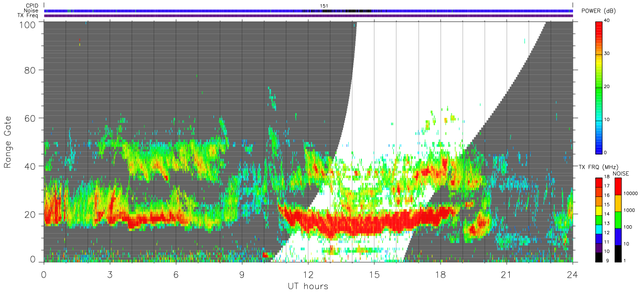Click the POWER (dB) legend title
The image size is (644, 297).
pos(599,11)
